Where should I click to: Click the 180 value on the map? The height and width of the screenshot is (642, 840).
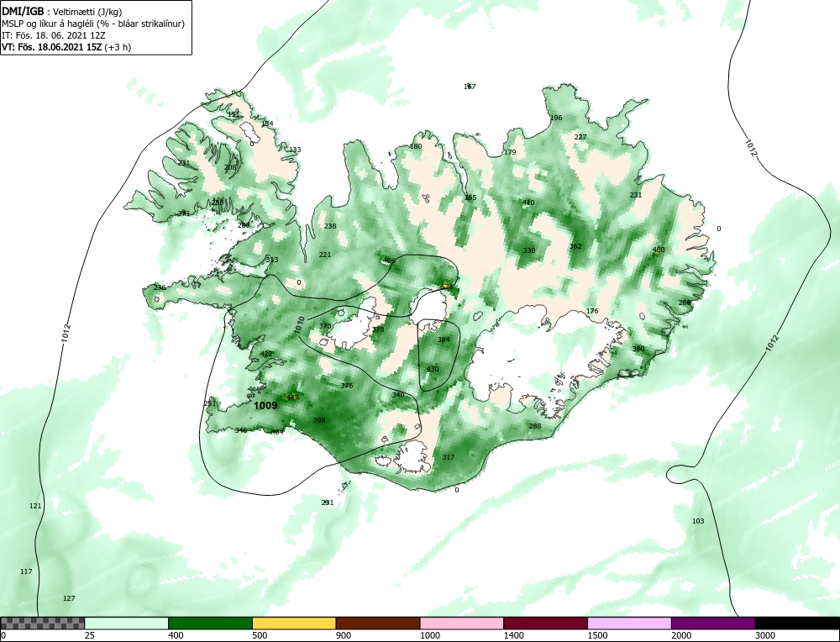tap(416, 146)
